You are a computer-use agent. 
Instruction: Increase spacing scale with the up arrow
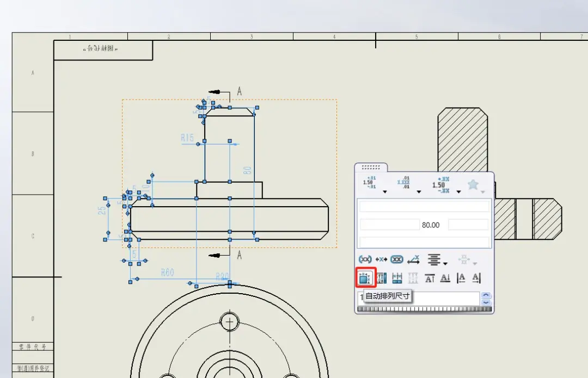point(486,295)
